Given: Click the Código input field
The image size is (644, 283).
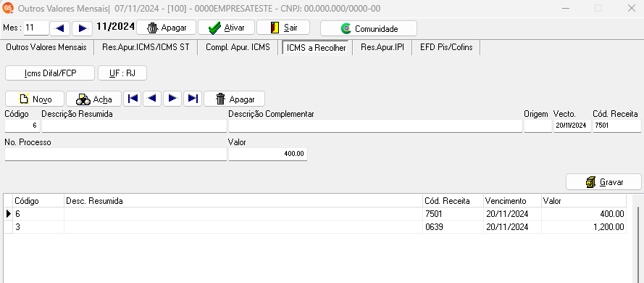Looking at the screenshot, I should pyautogui.click(x=22, y=126).
